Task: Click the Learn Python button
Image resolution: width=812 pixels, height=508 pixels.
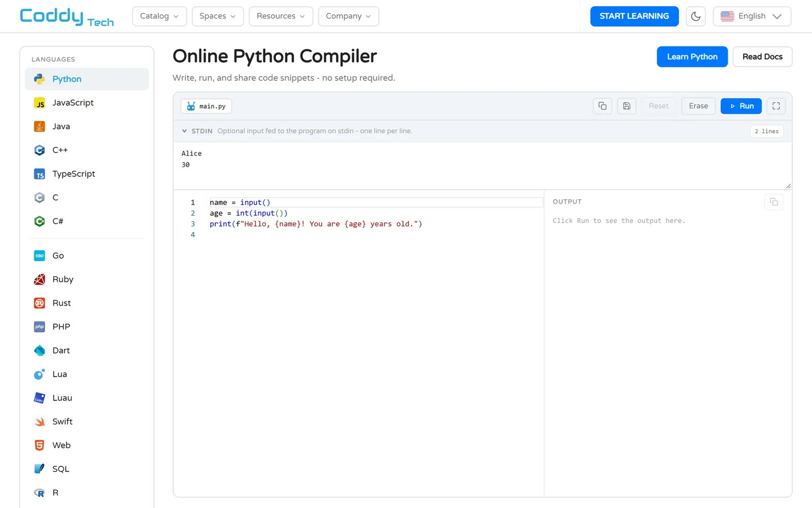Action: 692,57
